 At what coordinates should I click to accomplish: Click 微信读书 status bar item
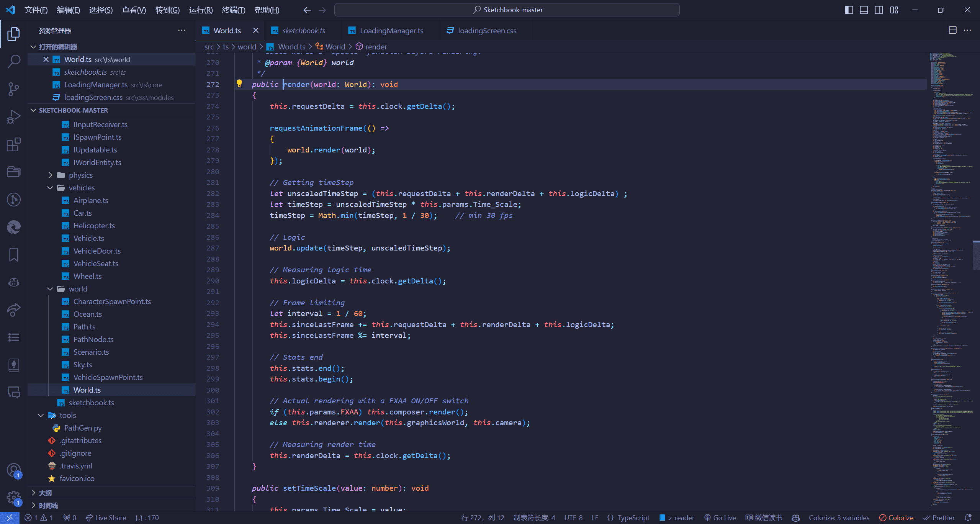pyautogui.click(x=764, y=518)
